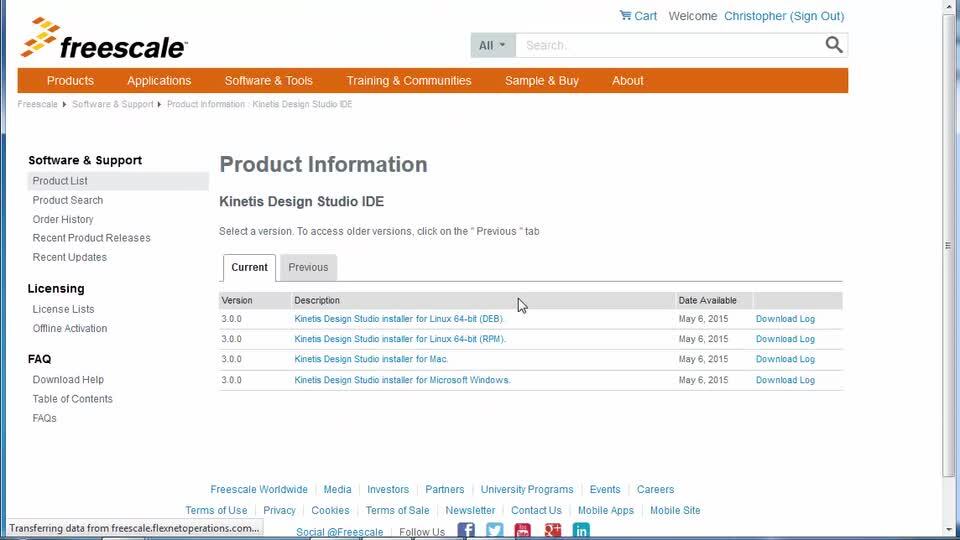This screenshot has height=540, width=960.
Task: Open Social @Freescale link
Action: point(340,532)
